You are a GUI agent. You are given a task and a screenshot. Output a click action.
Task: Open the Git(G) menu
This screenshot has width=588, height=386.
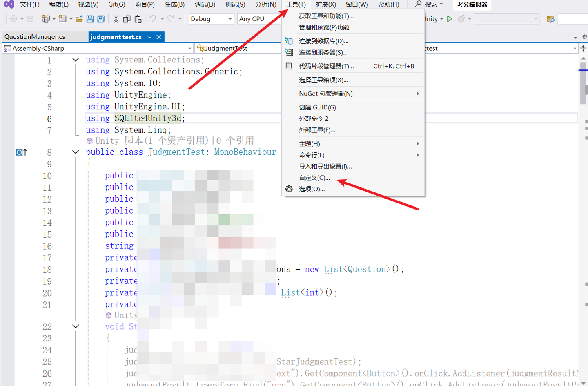pyautogui.click(x=117, y=4)
